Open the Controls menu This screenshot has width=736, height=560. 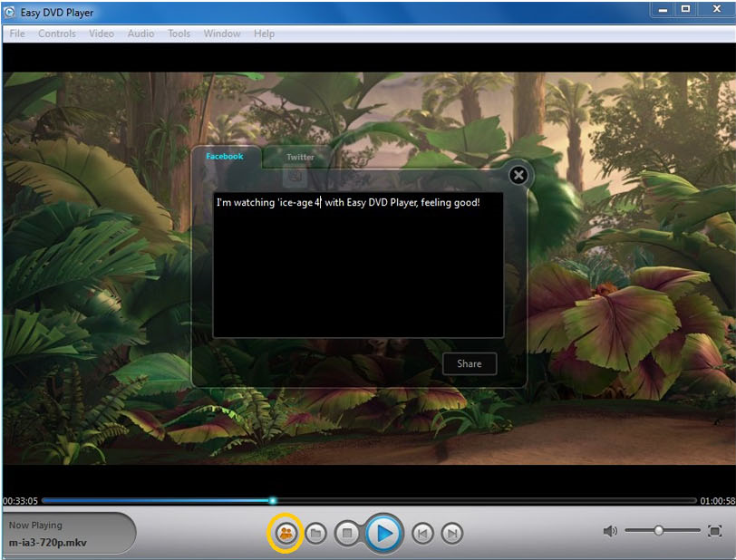57,34
